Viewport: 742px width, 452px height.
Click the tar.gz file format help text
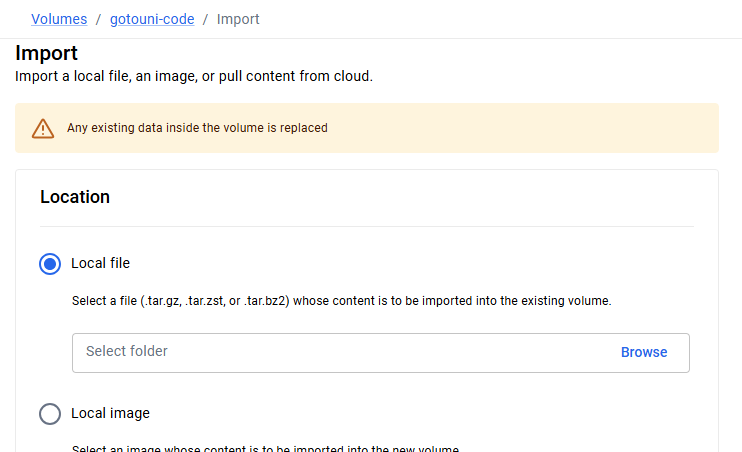[x=342, y=301]
